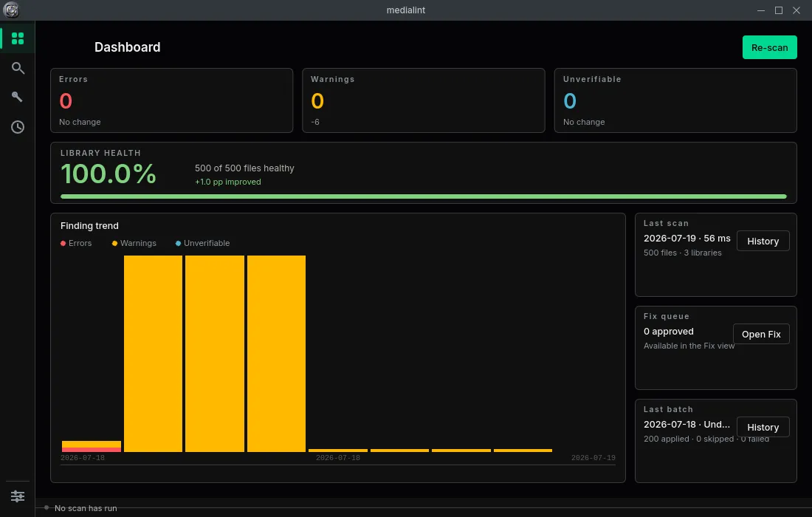Click 'Available in the Fix view' text
The image size is (812, 517).
(689, 346)
